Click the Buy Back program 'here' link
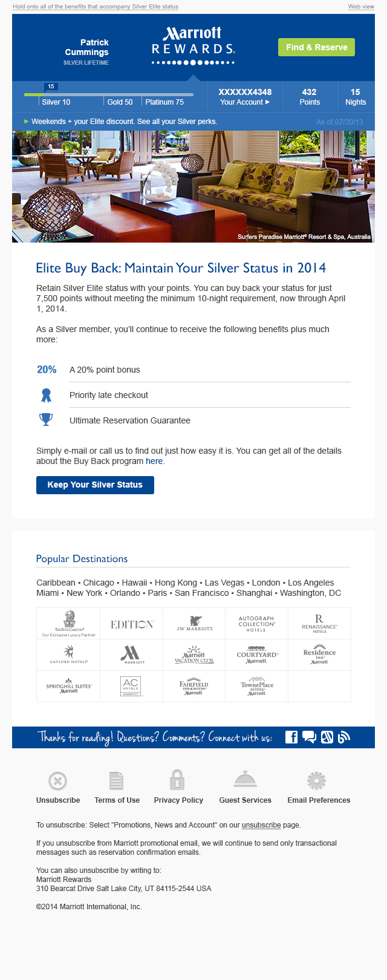This screenshot has height=980, width=387. (154, 461)
